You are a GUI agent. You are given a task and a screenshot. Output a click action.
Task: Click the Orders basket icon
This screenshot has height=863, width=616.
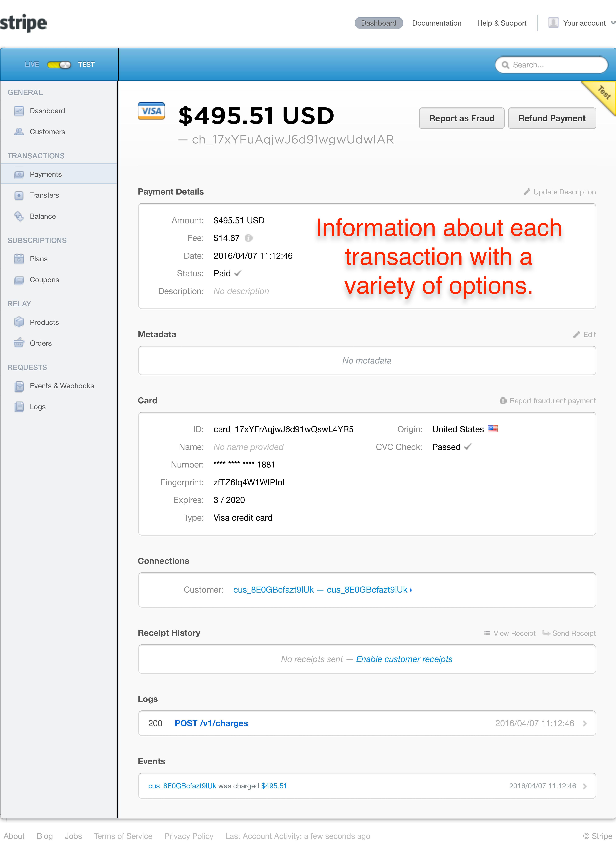point(19,343)
